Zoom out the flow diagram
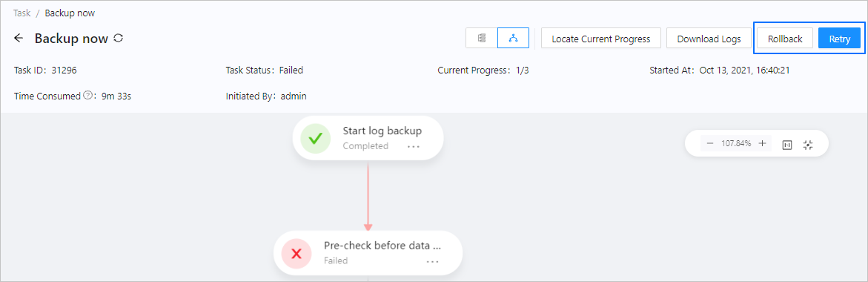Screen dimensions: 868x282 click(710, 143)
